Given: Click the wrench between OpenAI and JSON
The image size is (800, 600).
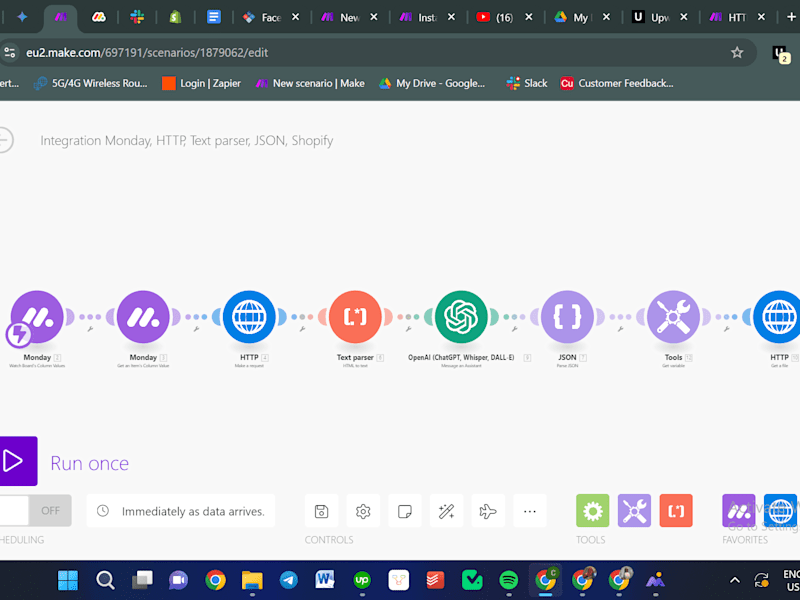Looking at the screenshot, I should click(515, 329).
